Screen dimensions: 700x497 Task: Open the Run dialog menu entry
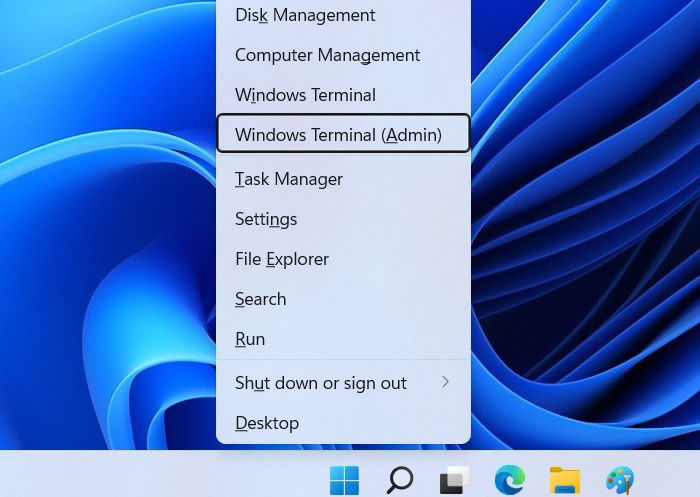click(343, 338)
